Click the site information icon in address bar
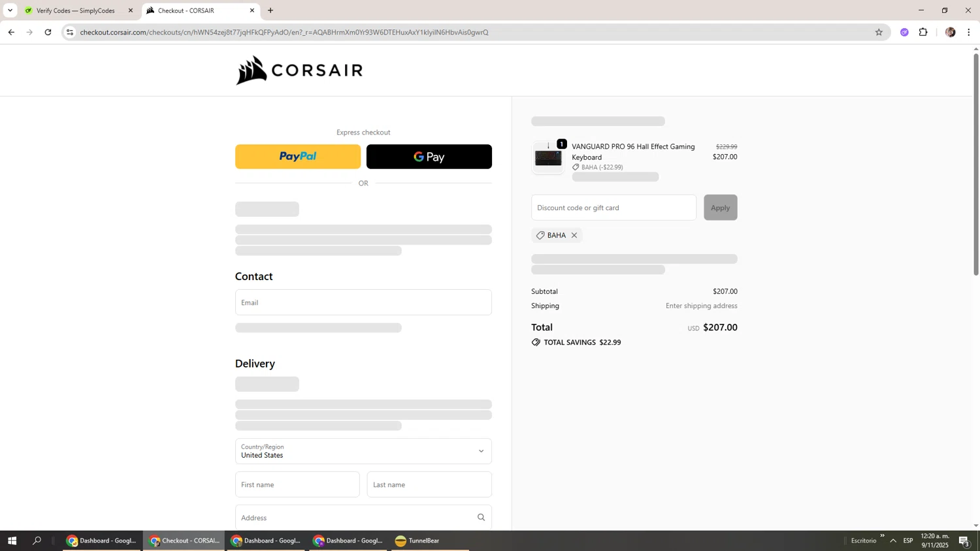Image resolution: width=980 pixels, height=551 pixels. point(70,32)
